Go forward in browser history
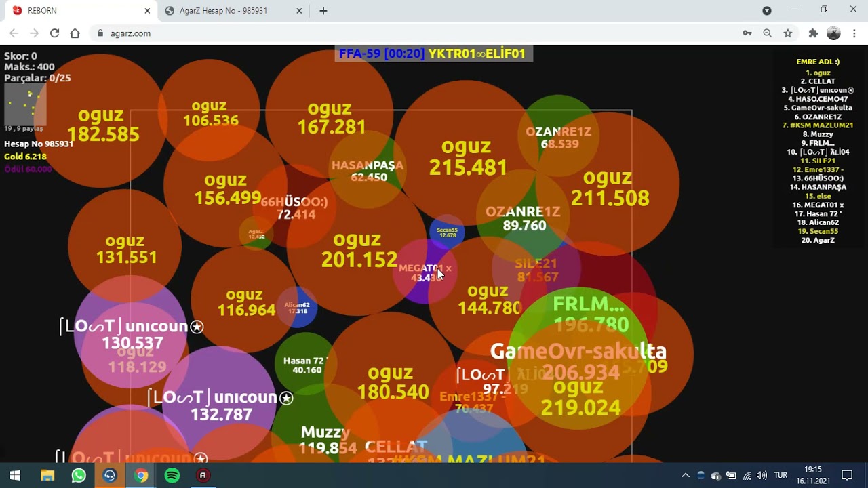Image resolution: width=868 pixels, height=488 pixels. 35,33
